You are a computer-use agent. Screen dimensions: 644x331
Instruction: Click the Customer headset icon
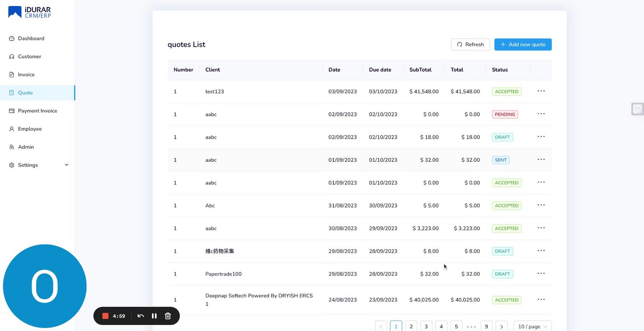[12, 57]
